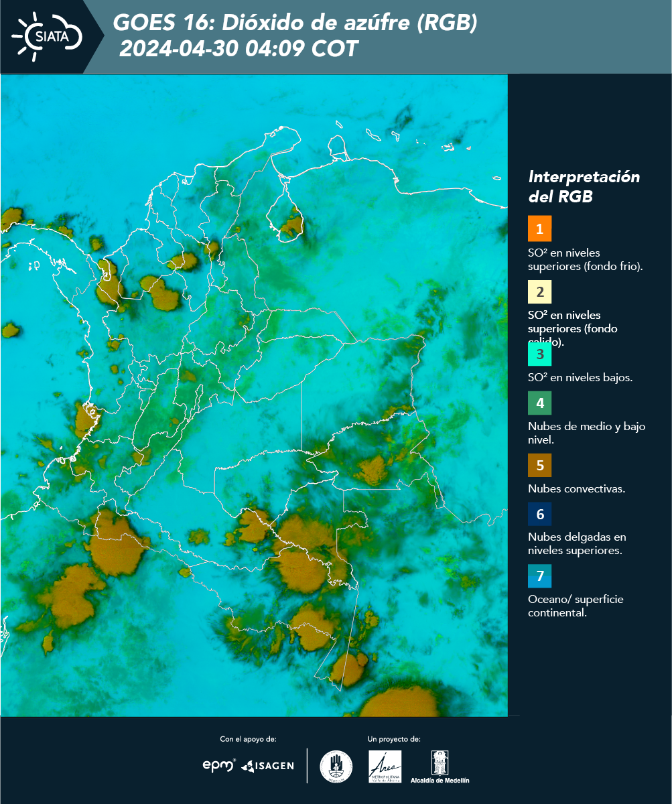Click 'Un proyecto de:' text
Screen dimensions: 672x804
394,739
